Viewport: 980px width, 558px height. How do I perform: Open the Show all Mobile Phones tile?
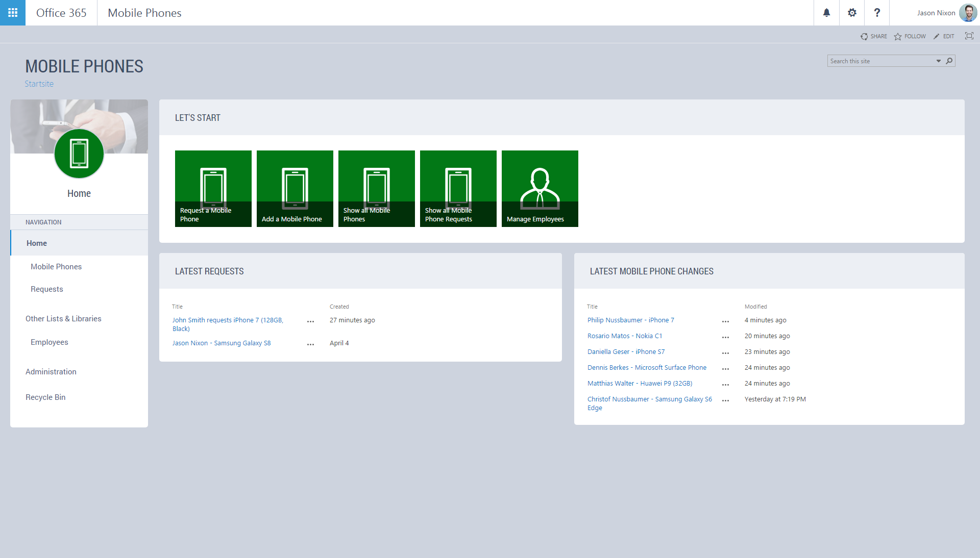coord(377,189)
